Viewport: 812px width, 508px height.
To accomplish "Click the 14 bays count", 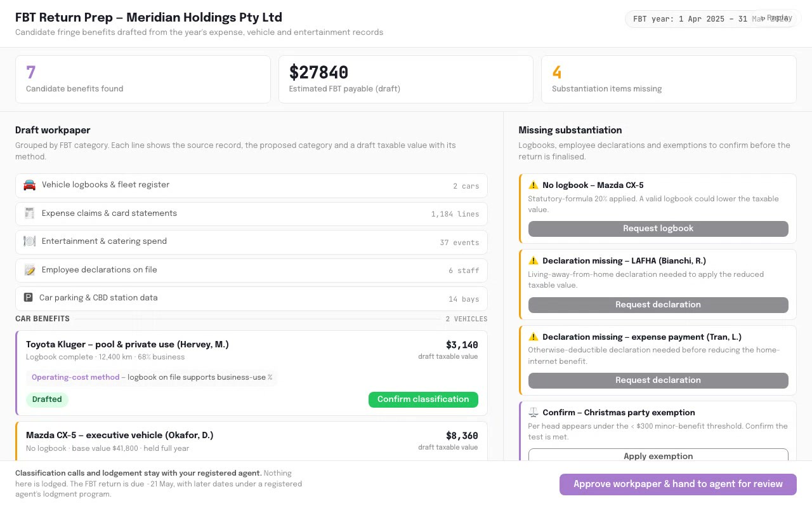I will pos(464,299).
